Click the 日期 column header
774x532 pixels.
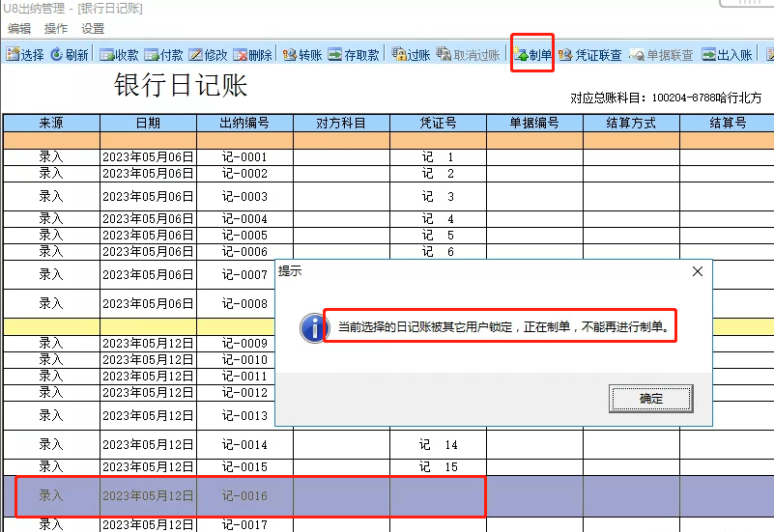point(148,123)
